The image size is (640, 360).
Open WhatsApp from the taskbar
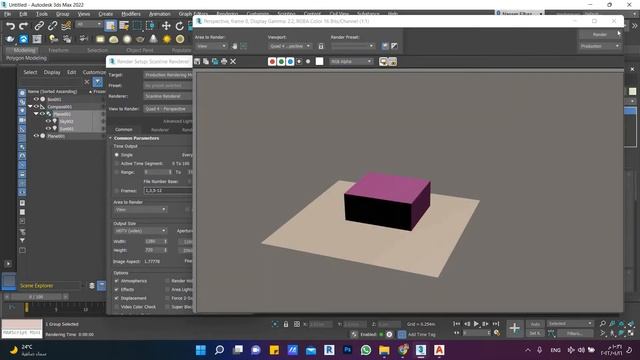coord(366,350)
